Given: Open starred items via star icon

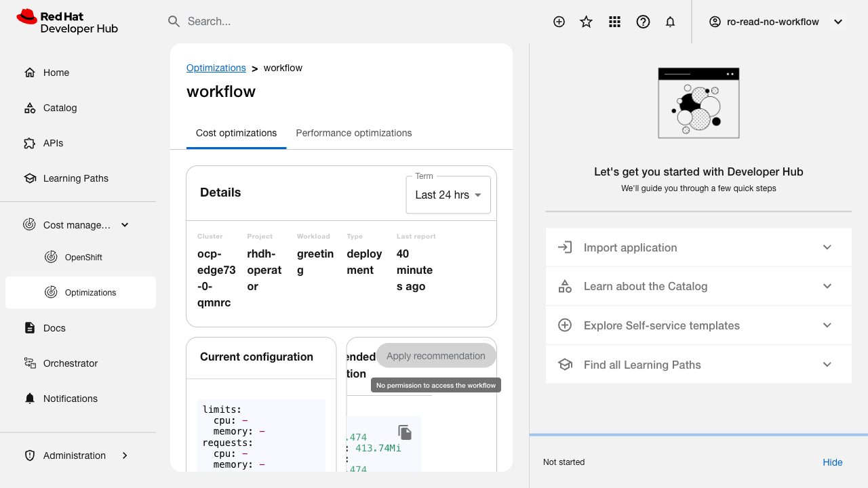Looking at the screenshot, I should pyautogui.click(x=587, y=22).
